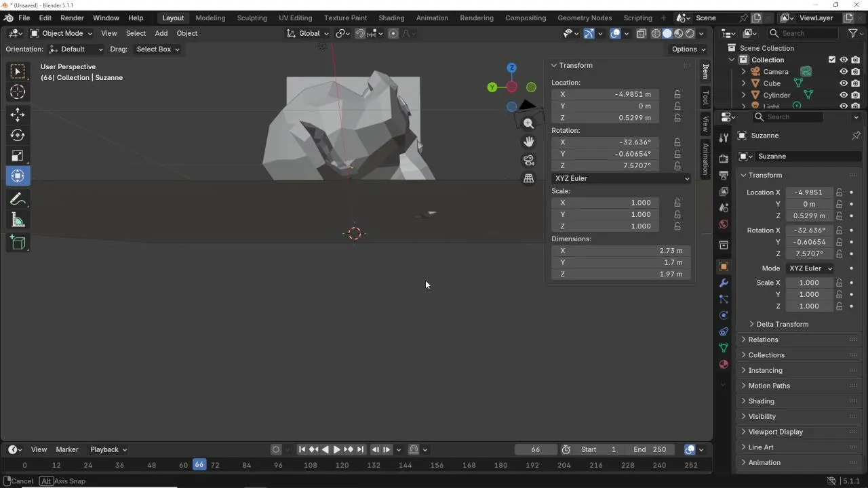Screen dimensions: 868x488
Task: Open the View Layer properties tab
Action: coord(724,191)
